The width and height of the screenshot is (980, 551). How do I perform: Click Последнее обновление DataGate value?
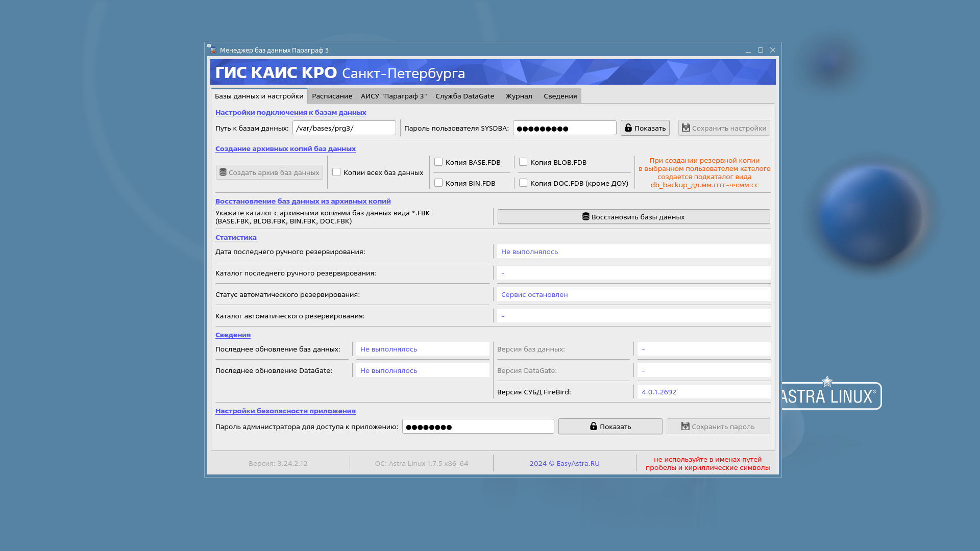click(x=423, y=370)
